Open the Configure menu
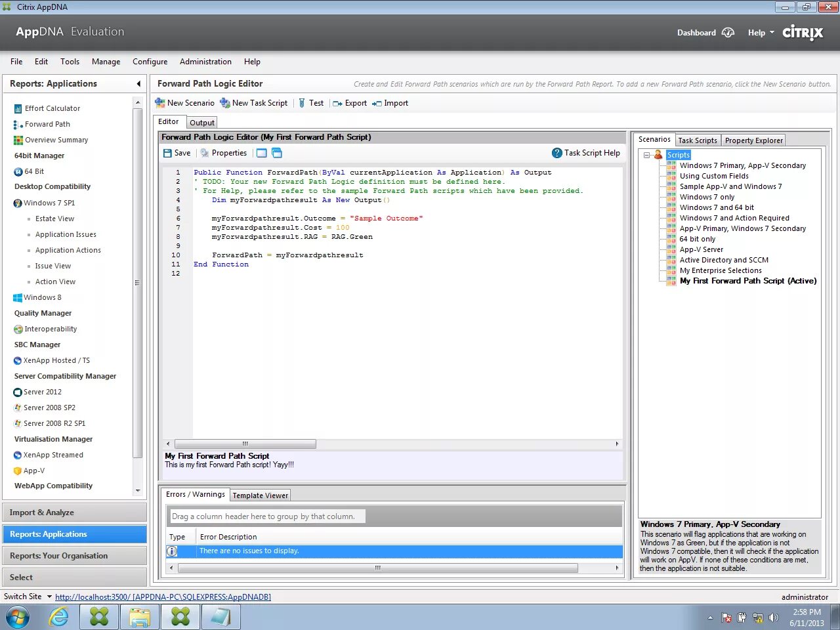 tap(150, 62)
